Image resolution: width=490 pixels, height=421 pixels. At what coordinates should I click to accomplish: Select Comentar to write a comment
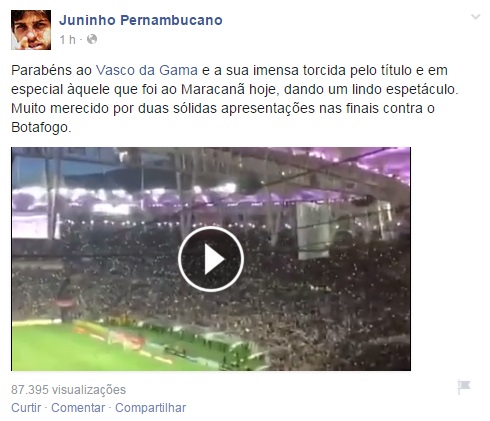pos(78,408)
